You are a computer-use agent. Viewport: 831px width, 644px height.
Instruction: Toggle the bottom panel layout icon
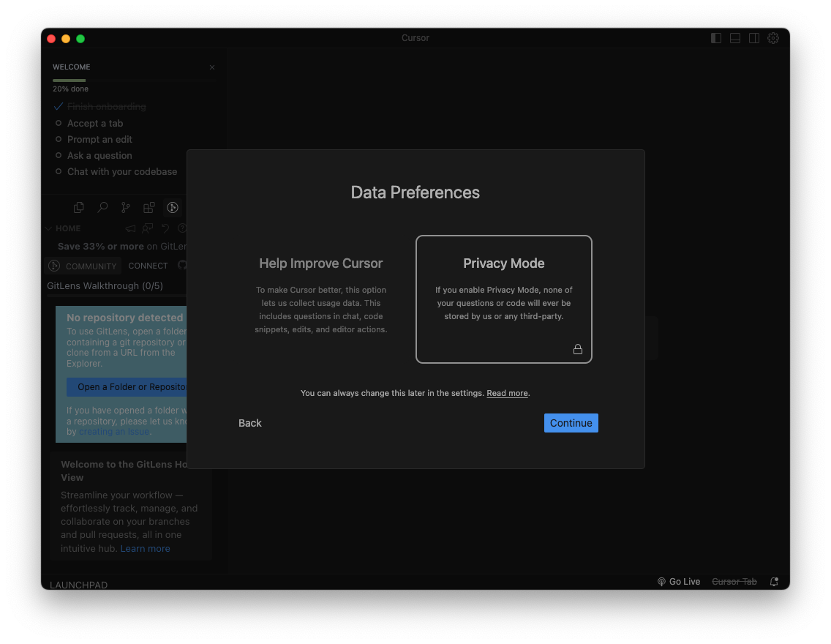pyautogui.click(x=735, y=38)
